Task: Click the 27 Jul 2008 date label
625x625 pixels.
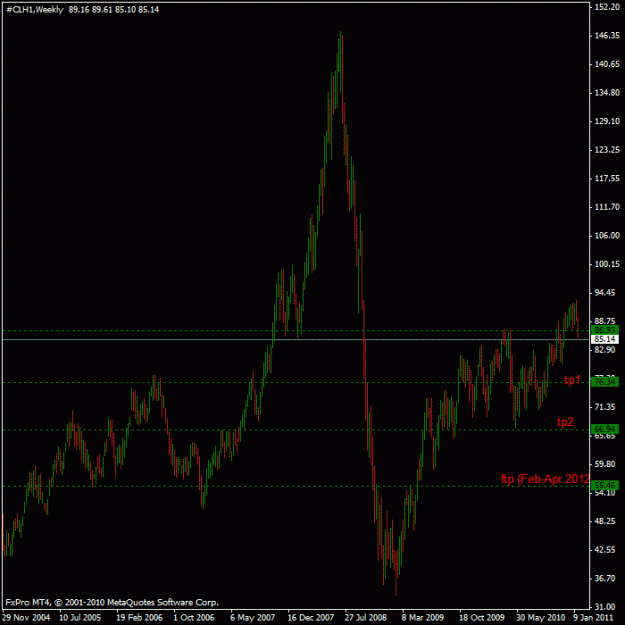Action: (x=366, y=618)
